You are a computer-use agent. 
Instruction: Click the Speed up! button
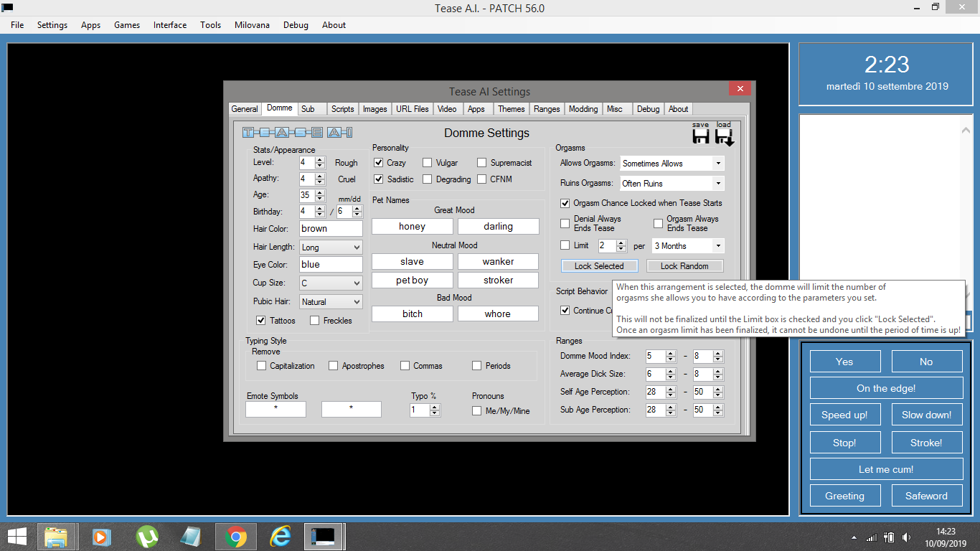844,415
